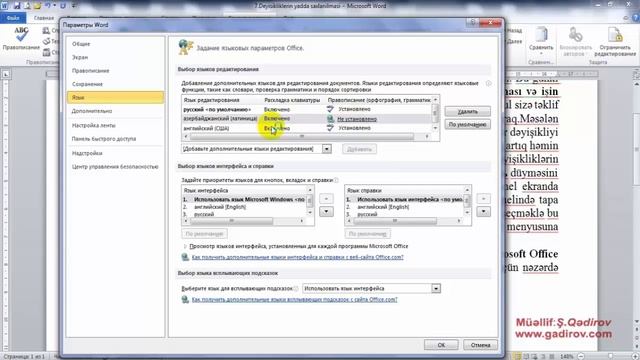Screen dimensions: 640x360
Task: Click the horizontal scrollbar of interface language list
Action: [244, 221]
